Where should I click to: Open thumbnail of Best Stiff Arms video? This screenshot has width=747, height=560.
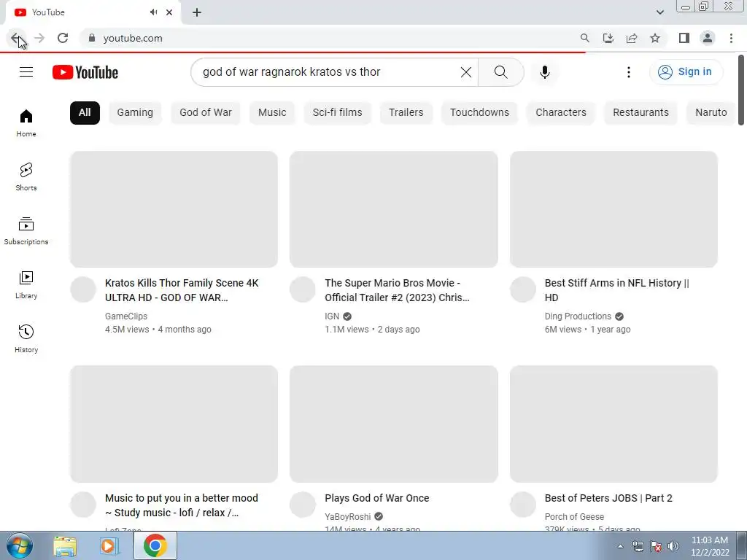[x=614, y=209]
